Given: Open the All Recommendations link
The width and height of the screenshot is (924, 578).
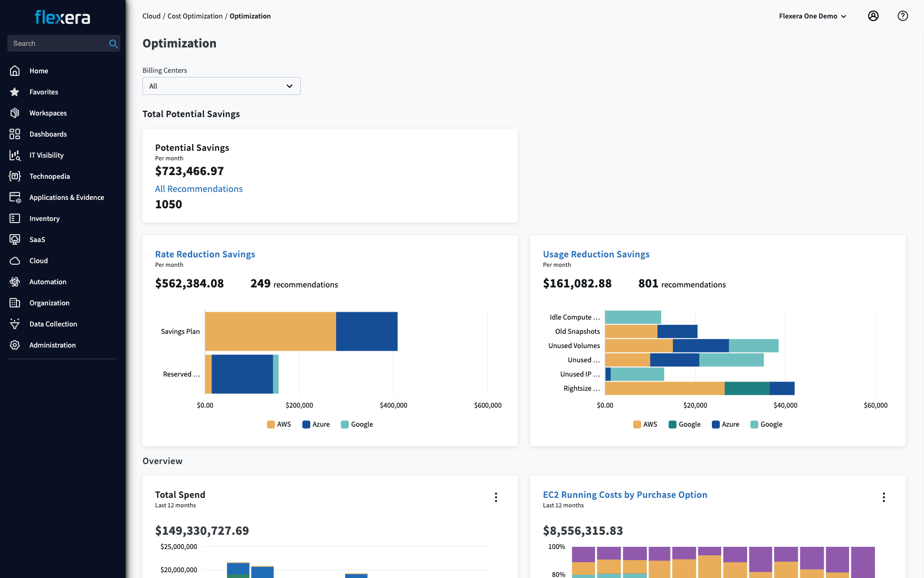Looking at the screenshot, I should tap(198, 189).
